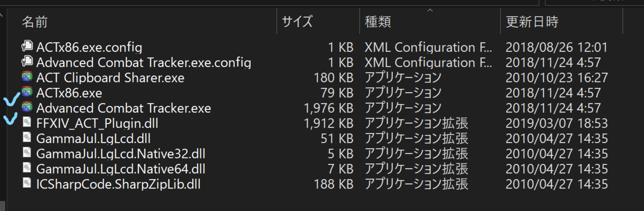The width and height of the screenshot is (644, 211).
Task: Click the 2019/03/07 18:53 date entry
Action: pos(557,123)
